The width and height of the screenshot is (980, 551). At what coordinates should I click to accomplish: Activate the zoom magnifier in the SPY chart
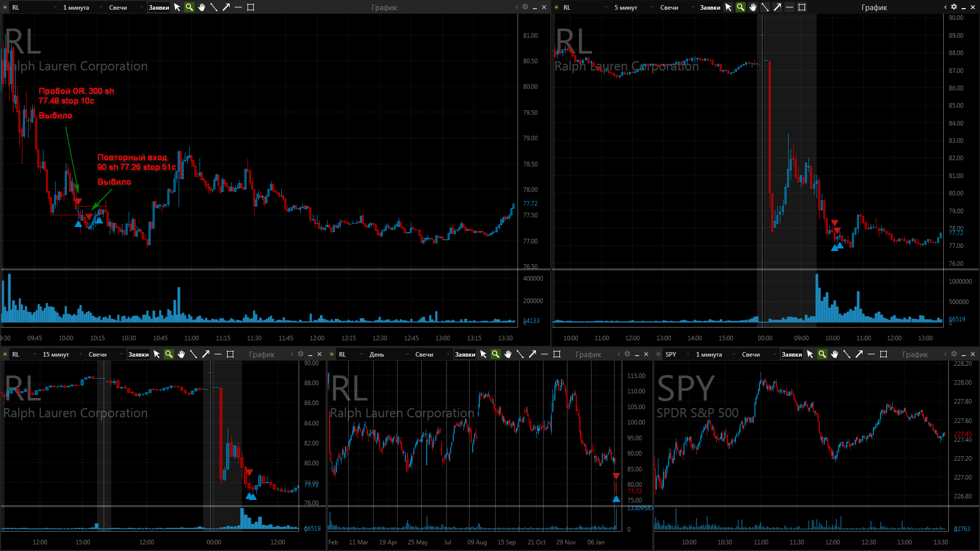(822, 354)
